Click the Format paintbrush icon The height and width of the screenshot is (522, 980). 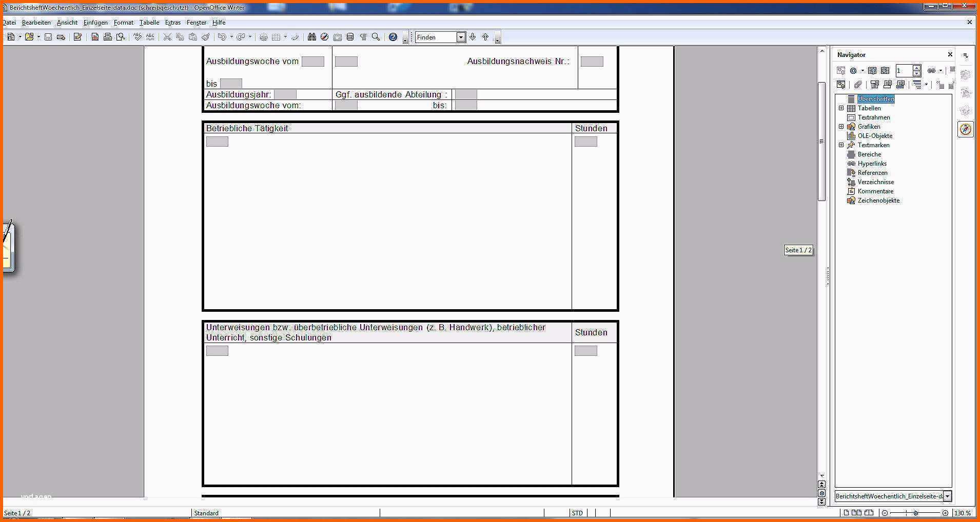coord(206,37)
